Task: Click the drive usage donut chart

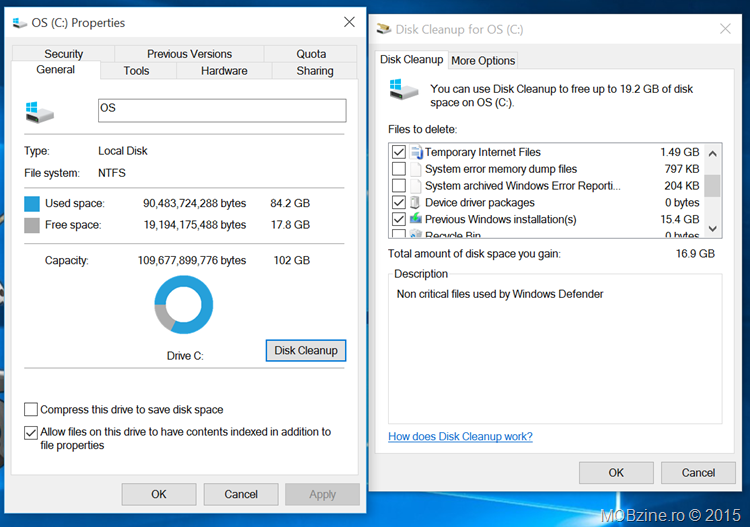Action: click(x=184, y=305)
